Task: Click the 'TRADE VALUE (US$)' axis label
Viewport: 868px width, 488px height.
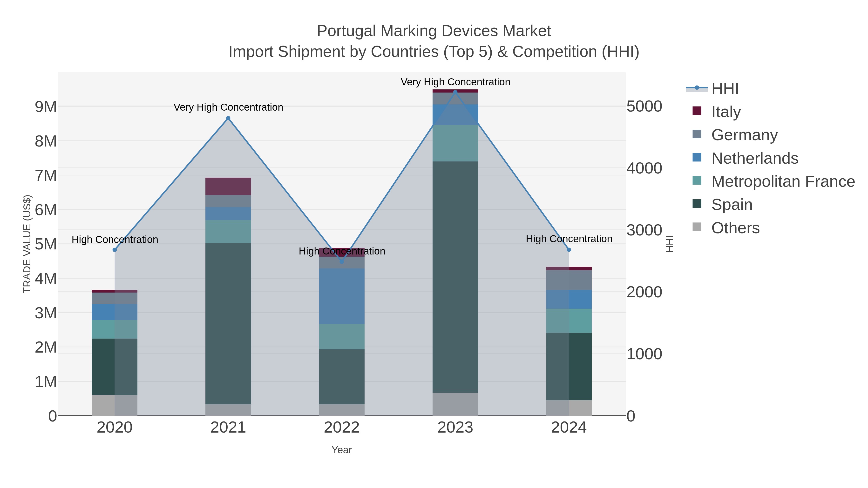Action: [27, 244]
